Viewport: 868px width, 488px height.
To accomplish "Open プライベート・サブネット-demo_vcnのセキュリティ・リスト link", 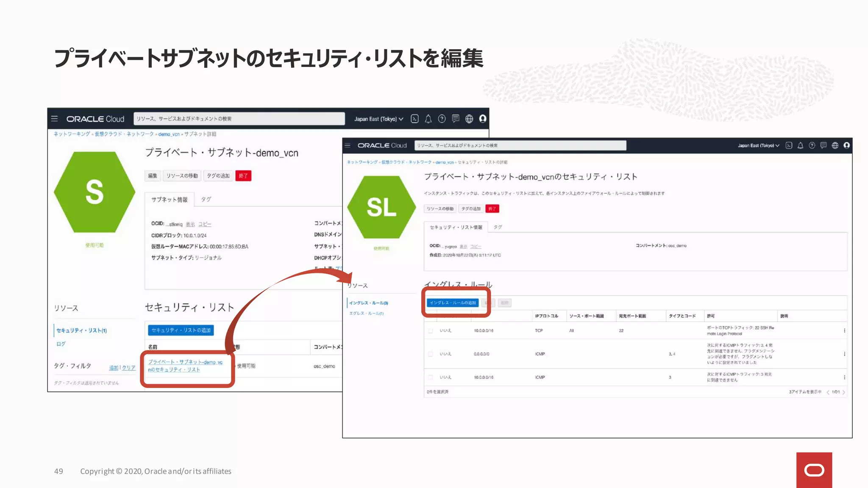I will point(185,366).
